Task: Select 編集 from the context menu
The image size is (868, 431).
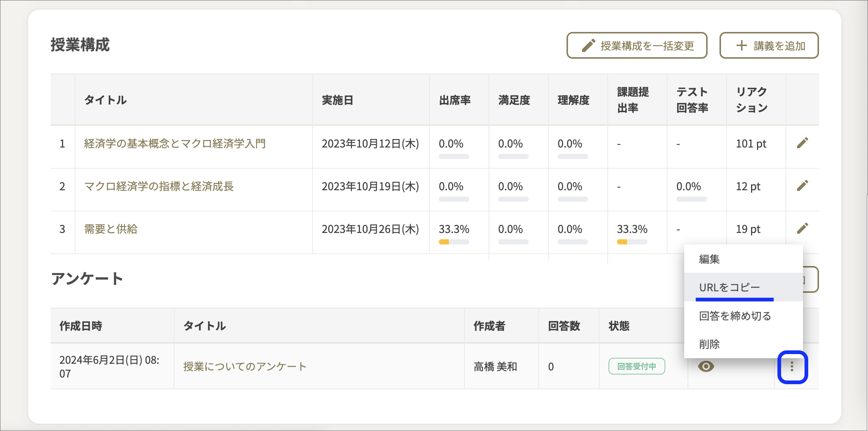Action: pos(709,259)
